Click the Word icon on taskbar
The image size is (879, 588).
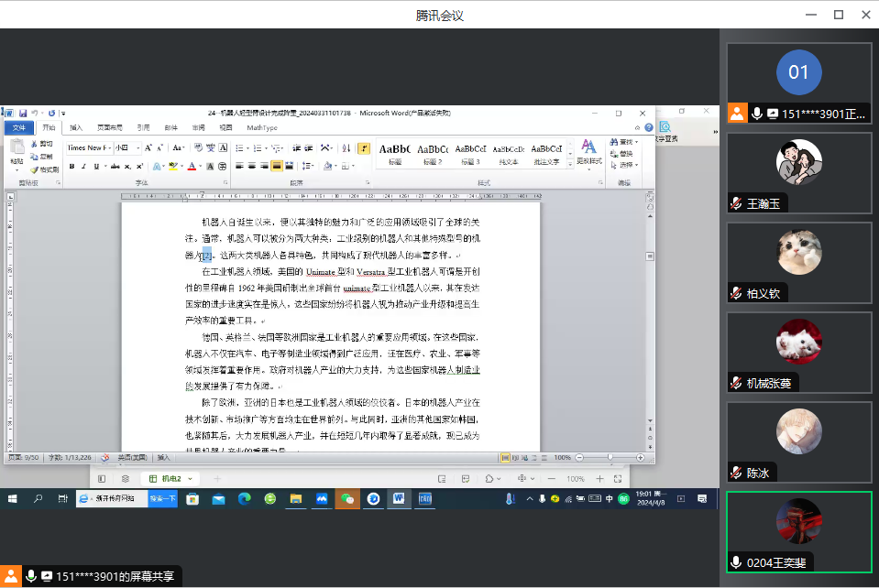399,499
